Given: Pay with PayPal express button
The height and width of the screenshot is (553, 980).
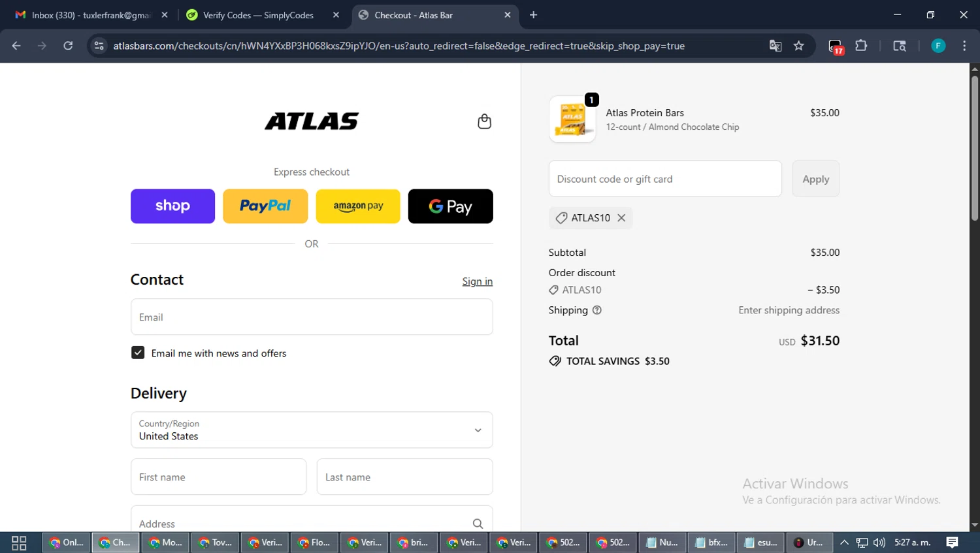Looking at the screenshot, I should coord(265,206).
